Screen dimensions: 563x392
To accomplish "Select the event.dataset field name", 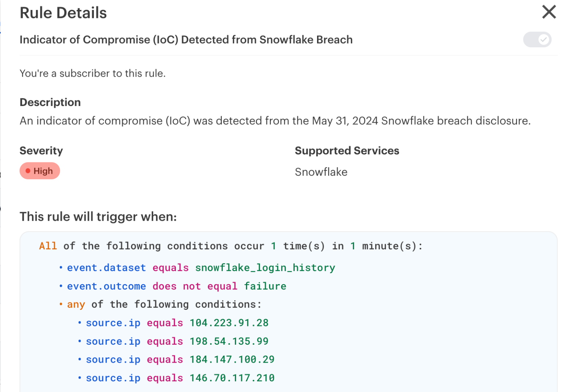I will 106,268.
